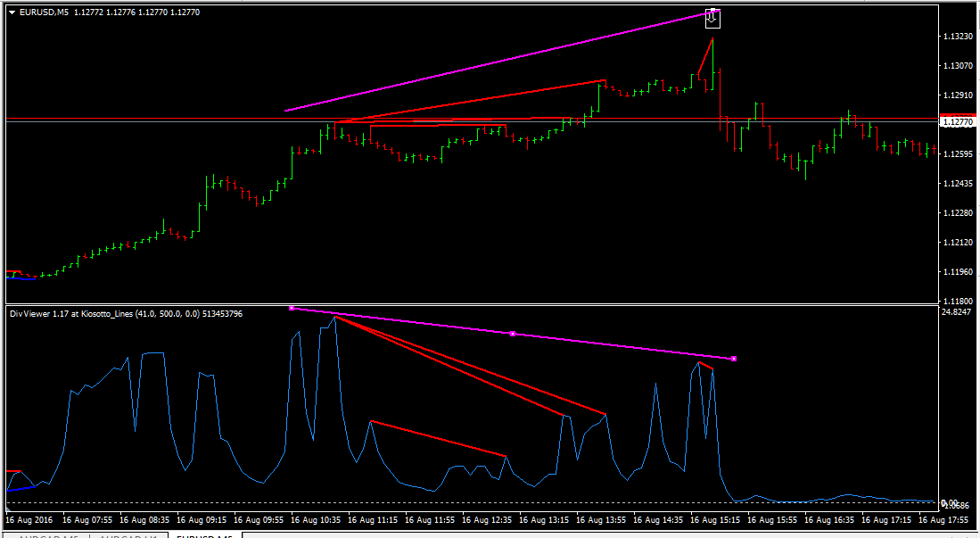Click the 24.8247 indicator scale value
The width and height of the screenshot is (980, 538).
956,312
